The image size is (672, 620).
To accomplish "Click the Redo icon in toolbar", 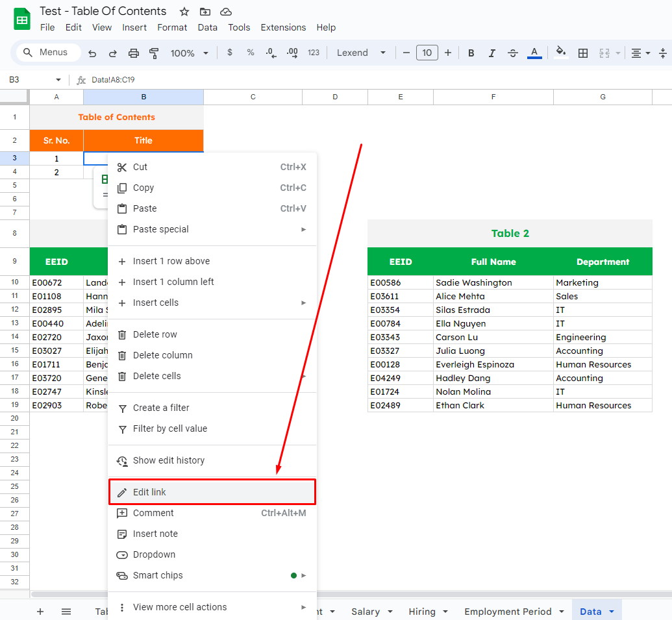I will coord(113,53).
